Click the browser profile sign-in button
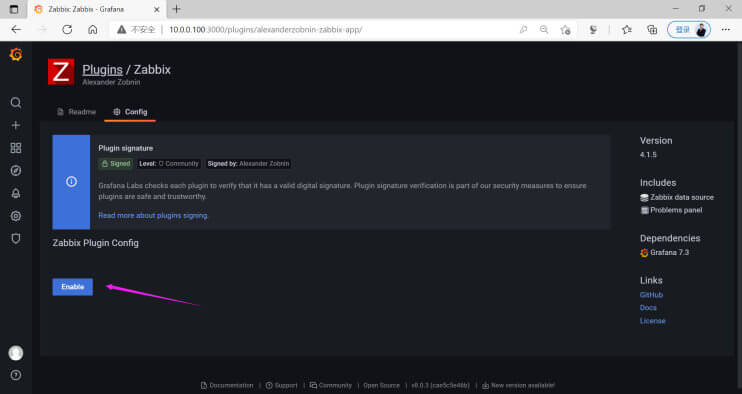 [x=689, y=29]
